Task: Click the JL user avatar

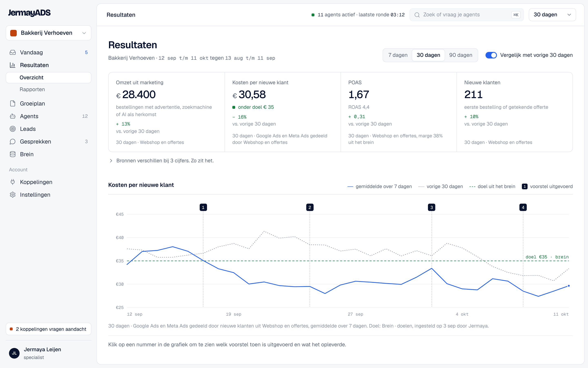Action: [14, 353]
